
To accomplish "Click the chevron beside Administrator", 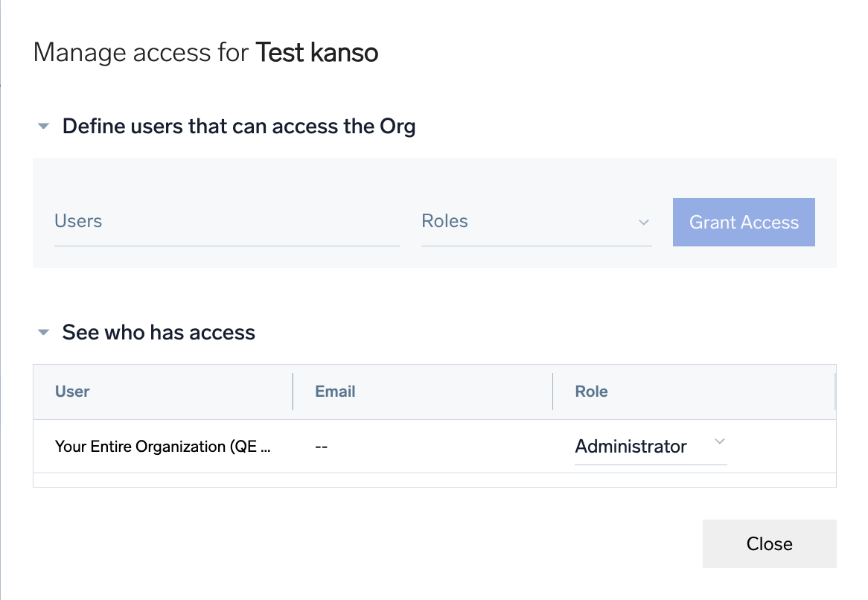I will tap(719, 441).
